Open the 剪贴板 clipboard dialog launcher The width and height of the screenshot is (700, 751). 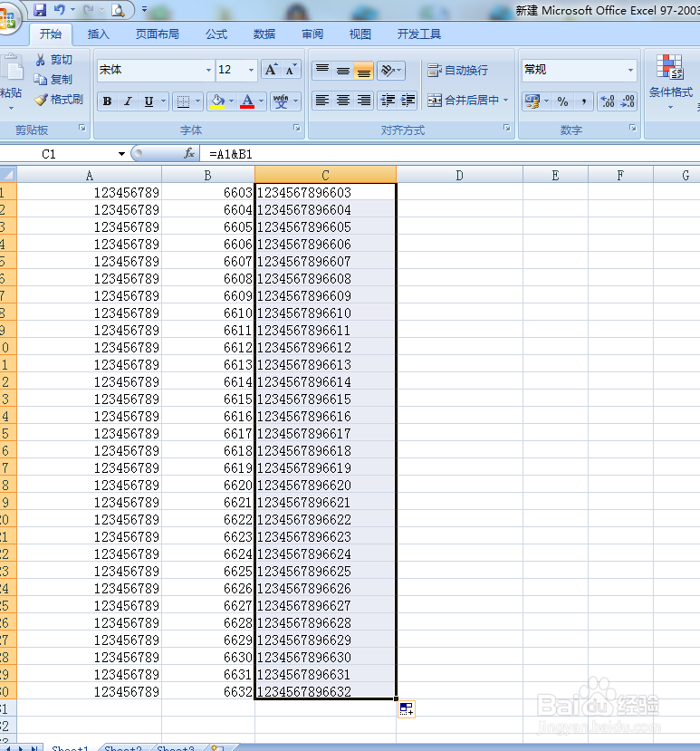click(82, 128)
